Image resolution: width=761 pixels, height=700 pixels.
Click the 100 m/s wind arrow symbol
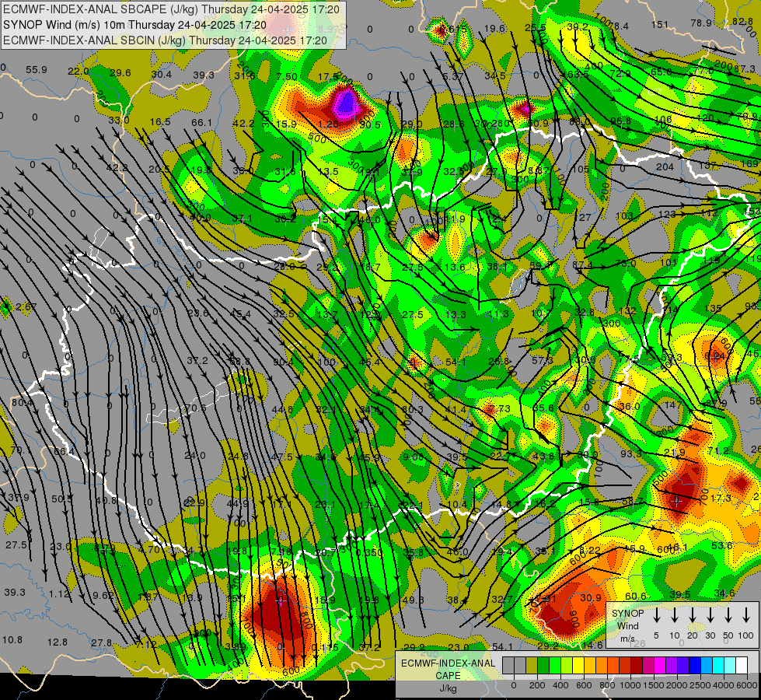pos(746,615)
